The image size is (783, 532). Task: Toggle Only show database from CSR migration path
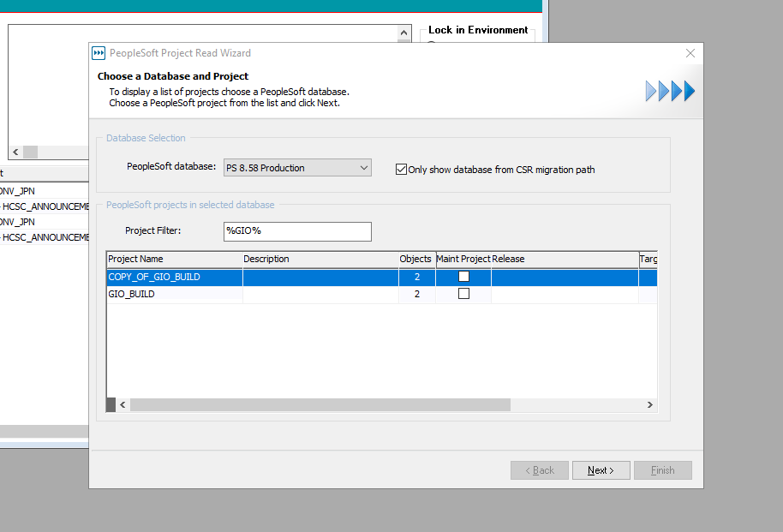[x=401, y=170]
